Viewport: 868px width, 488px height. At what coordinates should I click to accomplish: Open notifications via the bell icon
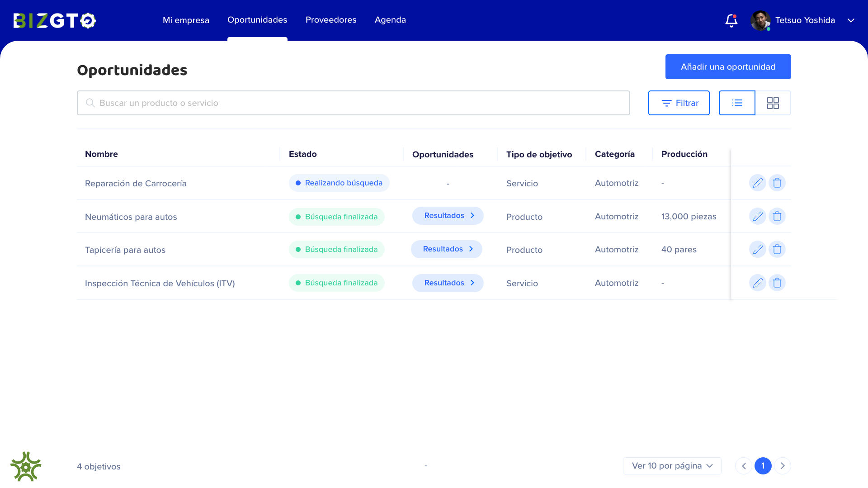pos(731,20)
